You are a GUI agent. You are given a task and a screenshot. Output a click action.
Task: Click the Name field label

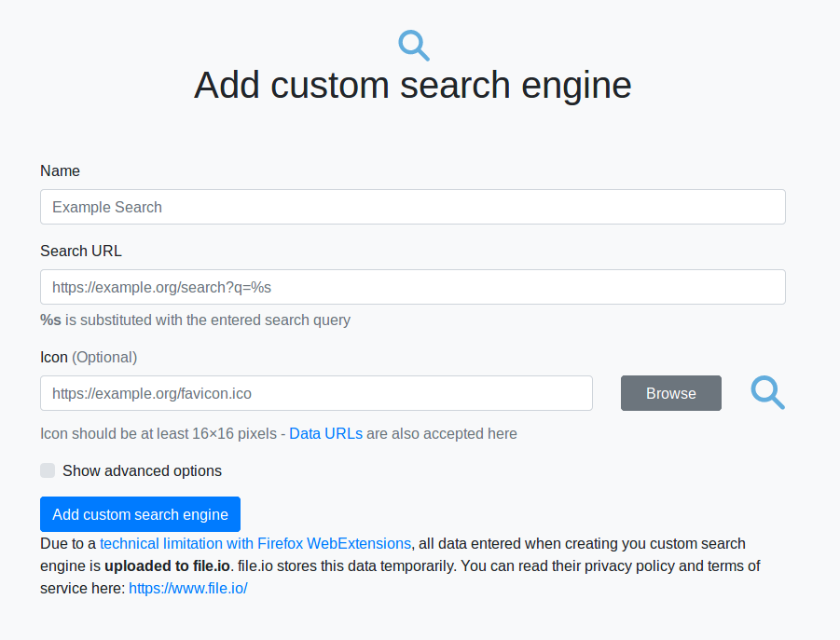coord(61,170)
